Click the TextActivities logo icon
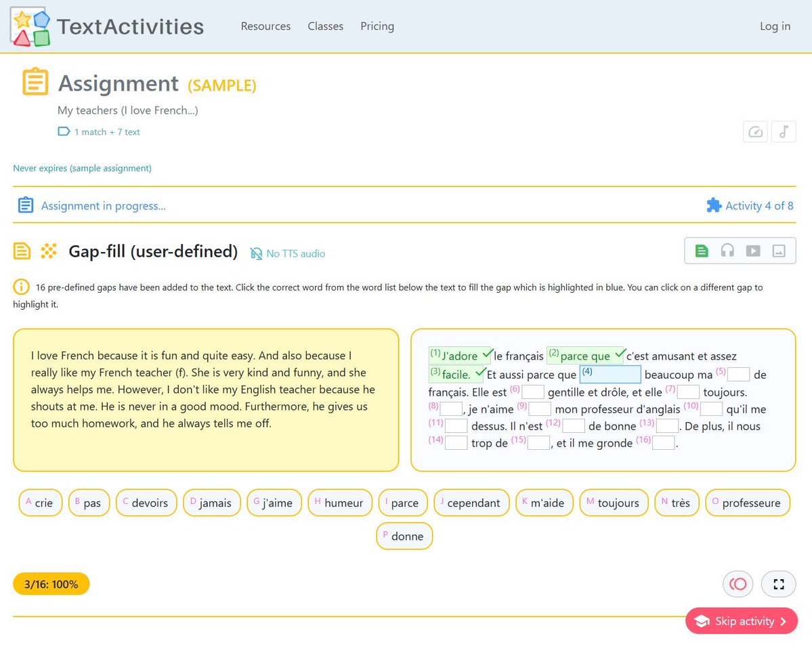 (x=30, y=27)
